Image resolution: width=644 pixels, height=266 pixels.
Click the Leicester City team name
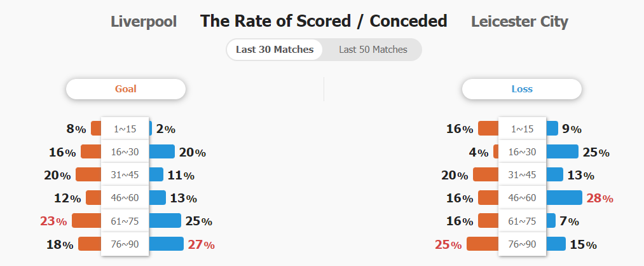click(519, 22)
